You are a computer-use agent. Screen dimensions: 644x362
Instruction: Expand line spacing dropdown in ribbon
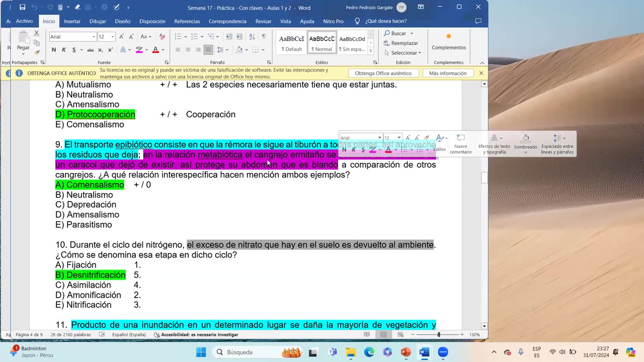(x=227, y=50)
